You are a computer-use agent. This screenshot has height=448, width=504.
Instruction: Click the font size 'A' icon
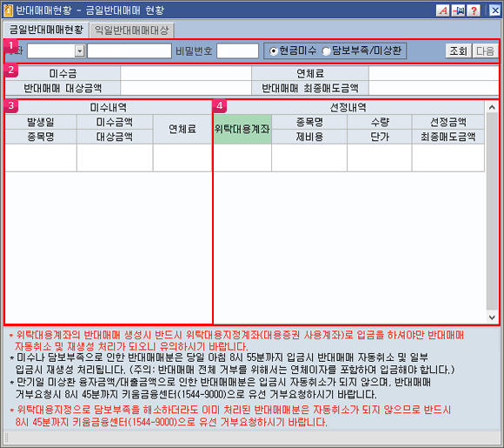click(442, 10)
